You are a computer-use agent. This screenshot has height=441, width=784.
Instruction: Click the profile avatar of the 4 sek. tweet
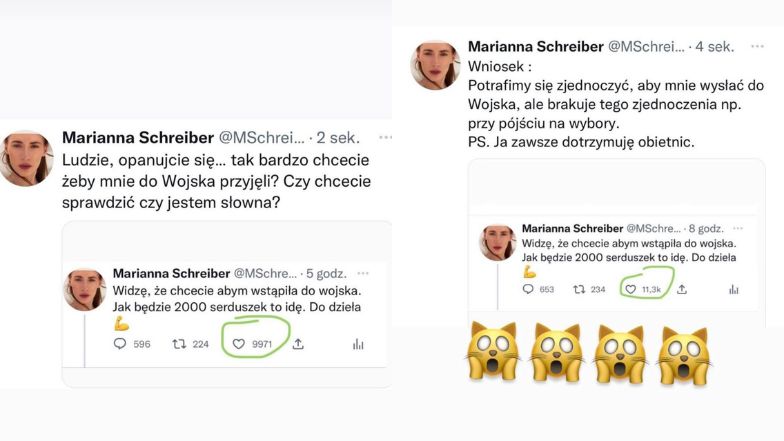coord(435,64)
